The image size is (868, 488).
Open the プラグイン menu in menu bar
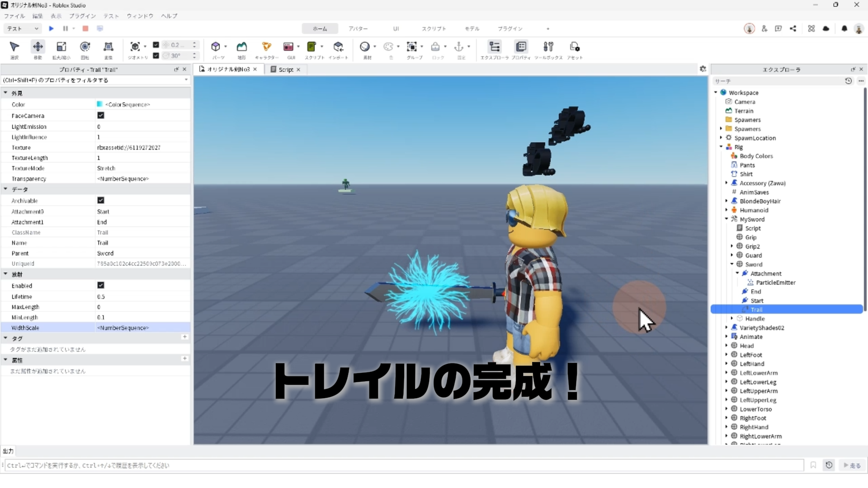point(82,16)
